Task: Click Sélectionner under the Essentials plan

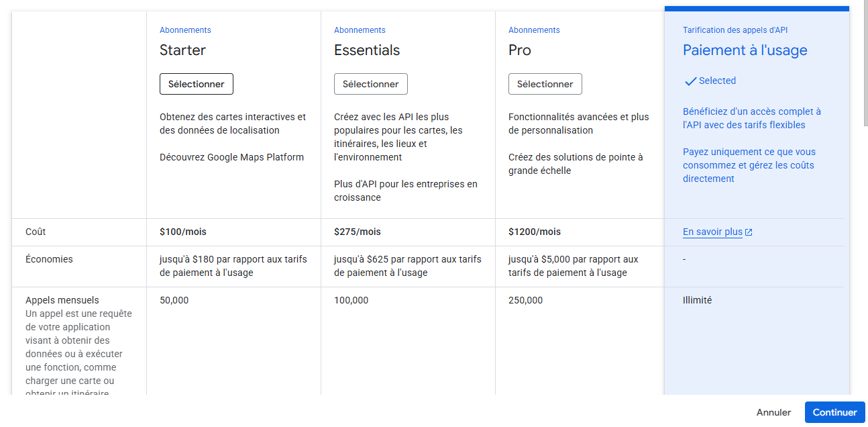Action: click(x=370, y=83)
